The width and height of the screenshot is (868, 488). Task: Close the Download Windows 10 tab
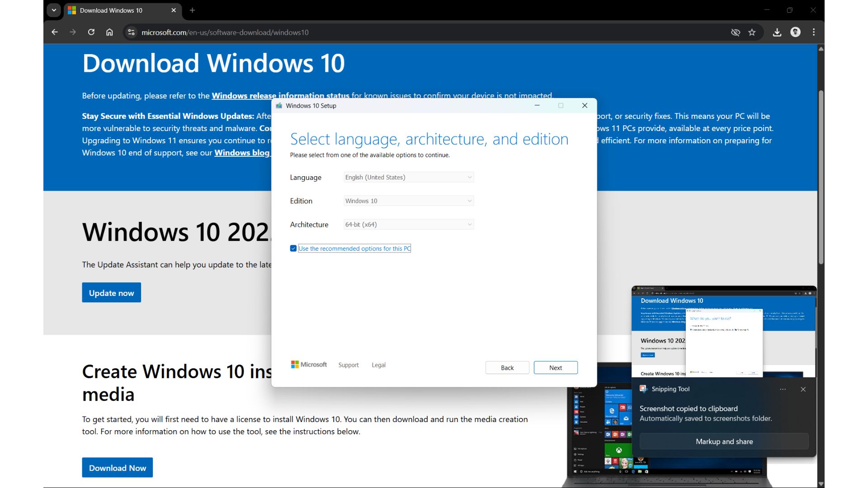pyautogui.click(x=174, y=10)
